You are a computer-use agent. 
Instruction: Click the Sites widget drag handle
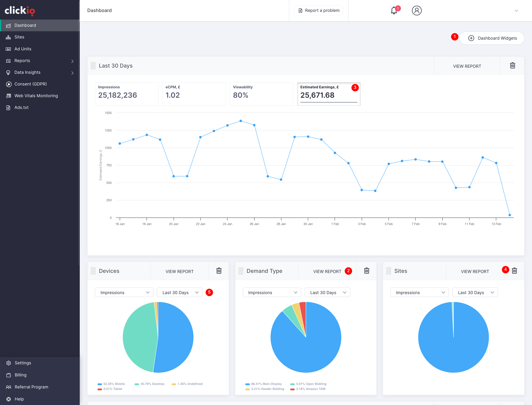(389, 271)
